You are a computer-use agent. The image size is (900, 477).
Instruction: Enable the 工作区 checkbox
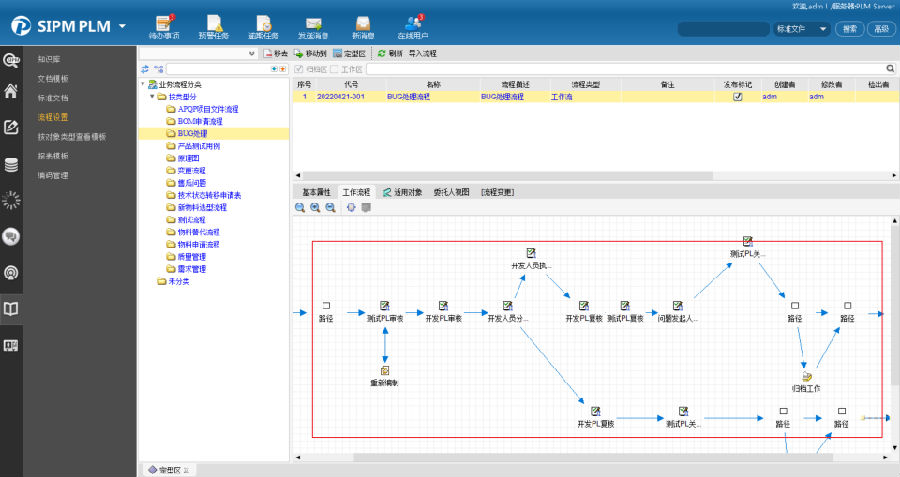(x=335, y=69)
